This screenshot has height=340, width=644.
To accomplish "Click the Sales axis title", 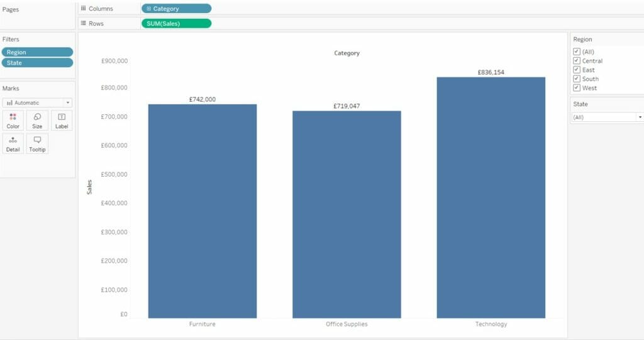I will pos(89,187).
